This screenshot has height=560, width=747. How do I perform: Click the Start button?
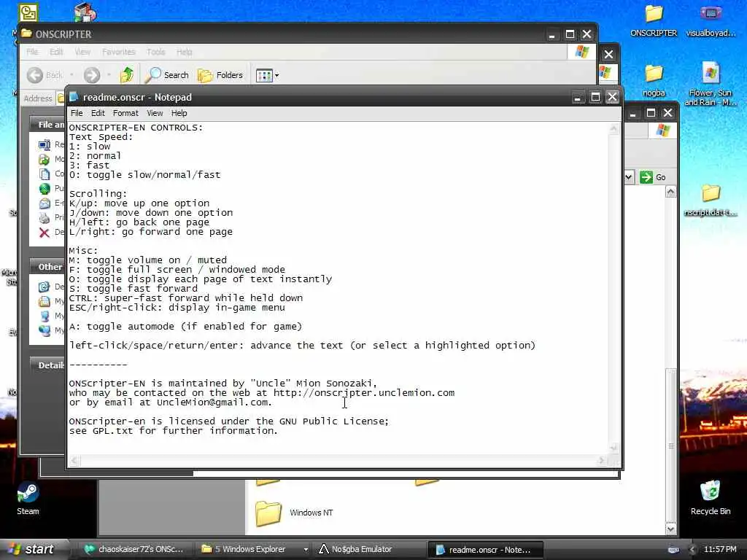click(32, 549)
